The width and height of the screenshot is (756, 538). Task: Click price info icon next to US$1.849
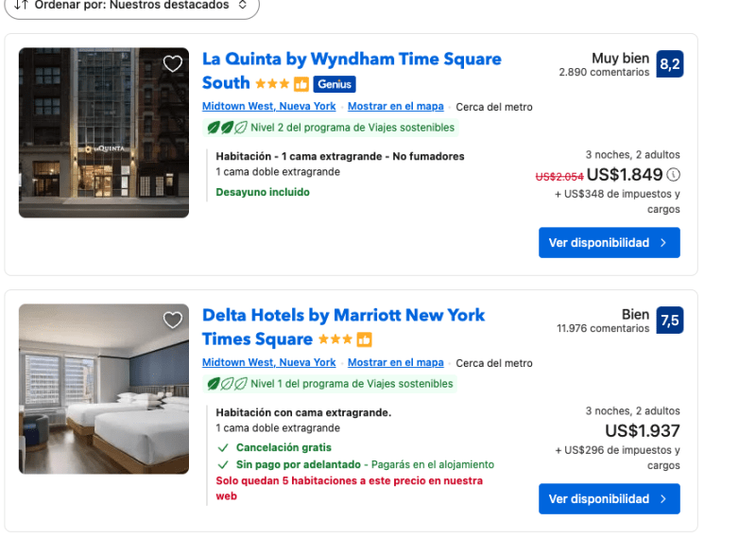tap(673, 174)
